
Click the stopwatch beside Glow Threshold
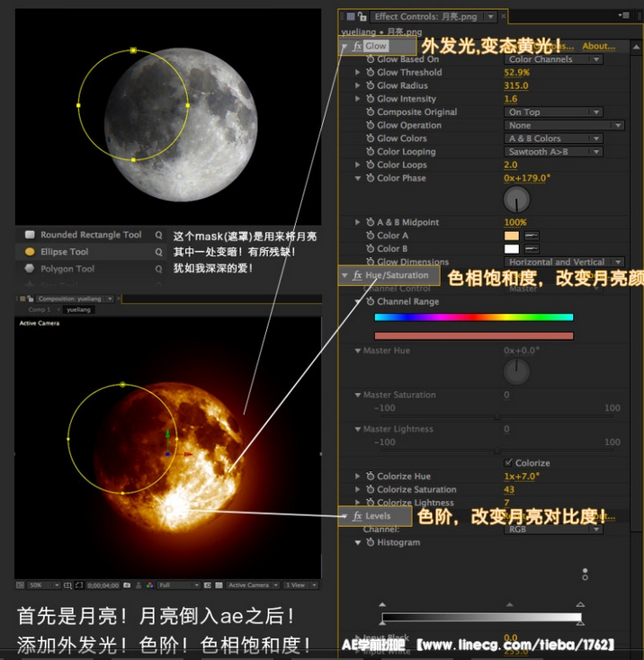tap(371, 73)
